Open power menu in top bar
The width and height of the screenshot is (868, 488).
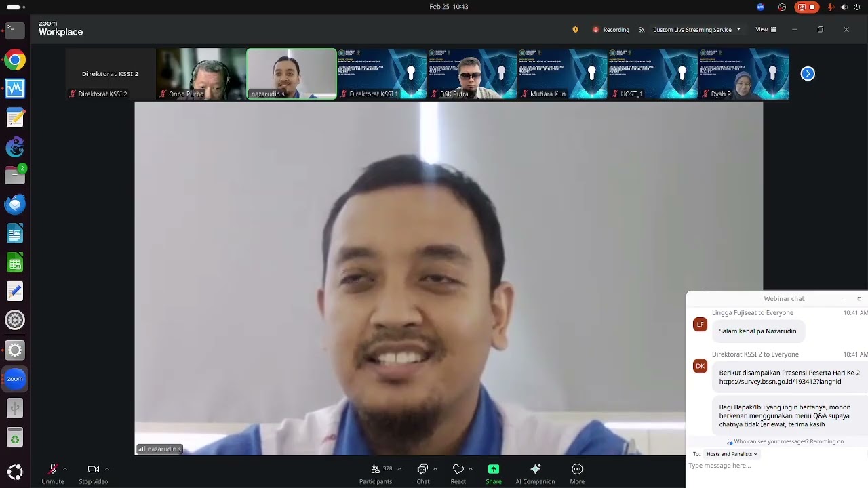coord(856,7)
